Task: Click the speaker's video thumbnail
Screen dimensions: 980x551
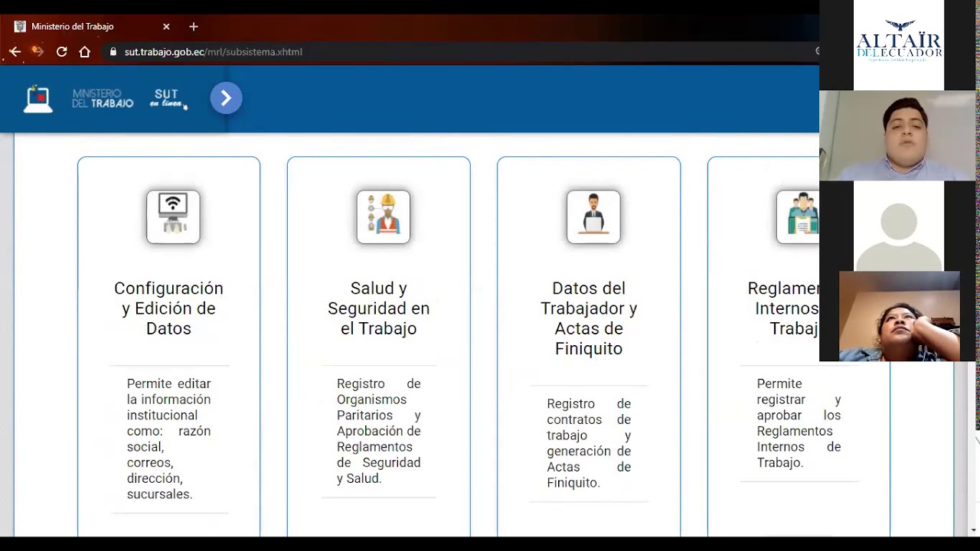Action: point(897,135)
